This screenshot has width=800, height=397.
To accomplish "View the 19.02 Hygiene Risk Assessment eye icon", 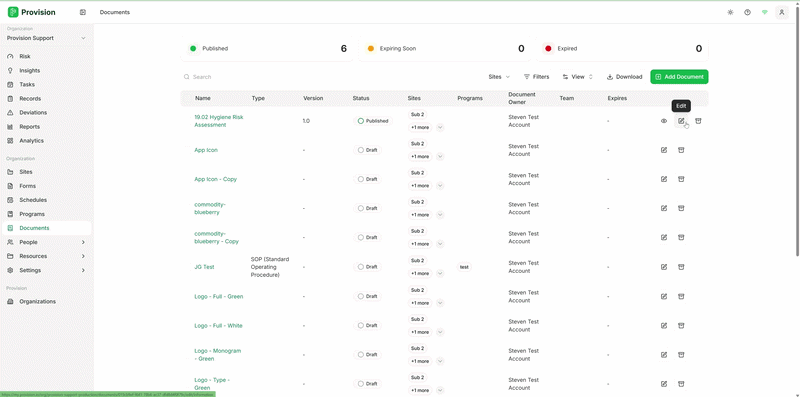I will coord(664,121).
